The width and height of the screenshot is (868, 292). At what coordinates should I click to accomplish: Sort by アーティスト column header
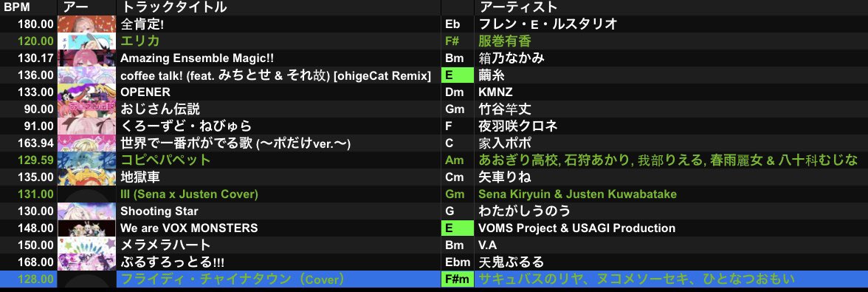[x=518, y=7]
